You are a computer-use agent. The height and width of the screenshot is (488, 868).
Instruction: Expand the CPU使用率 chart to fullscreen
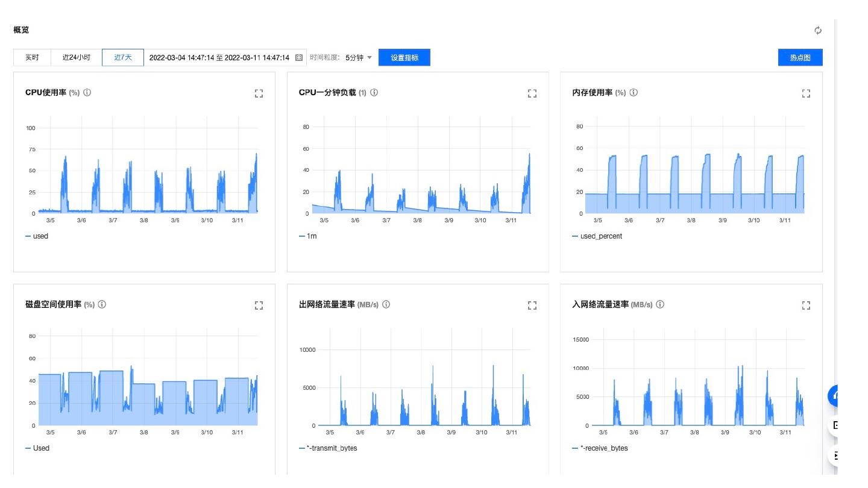click(x=259, y=93)
